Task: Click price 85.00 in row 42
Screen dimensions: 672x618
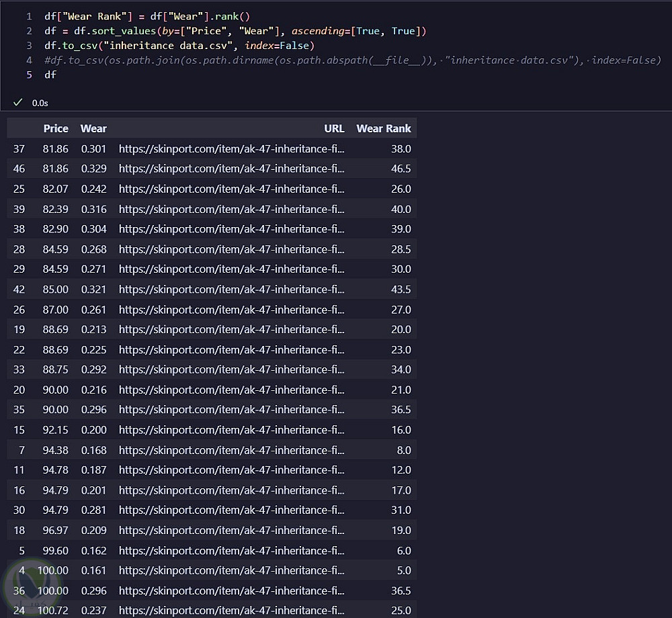Action: (55, 289)
